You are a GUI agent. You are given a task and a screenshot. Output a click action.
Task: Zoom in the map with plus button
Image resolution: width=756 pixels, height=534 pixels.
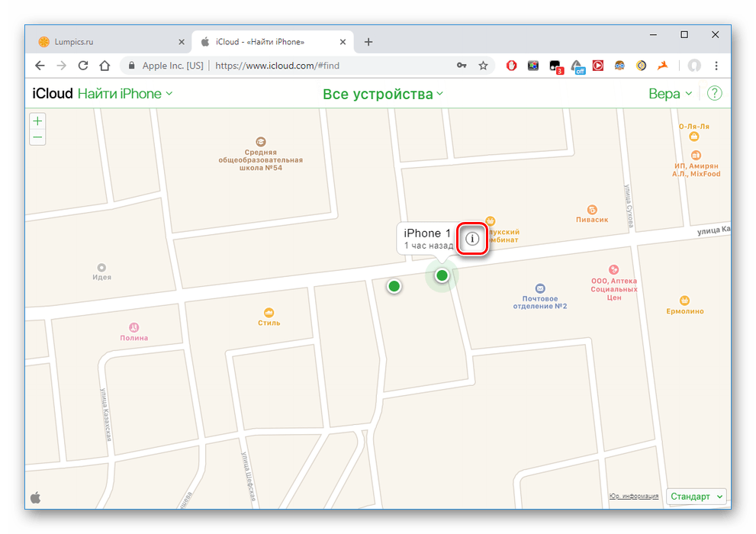click(x=37, y=121)
